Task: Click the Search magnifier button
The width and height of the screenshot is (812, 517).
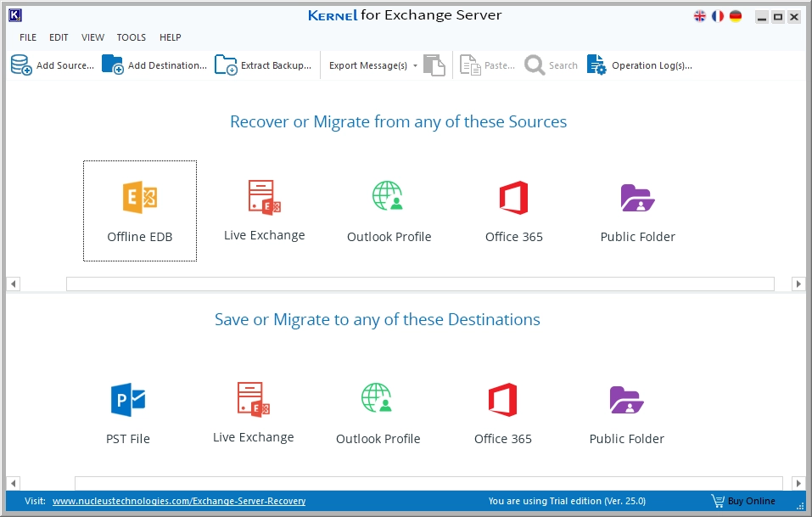Action: coord(551,65)
